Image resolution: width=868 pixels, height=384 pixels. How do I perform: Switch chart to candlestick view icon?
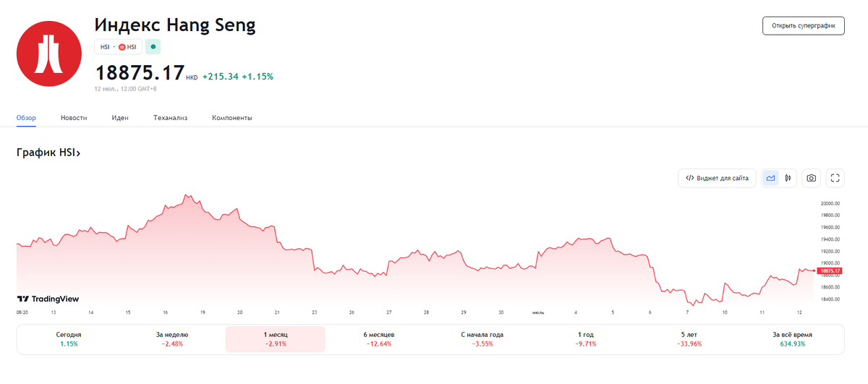point(787,178)
